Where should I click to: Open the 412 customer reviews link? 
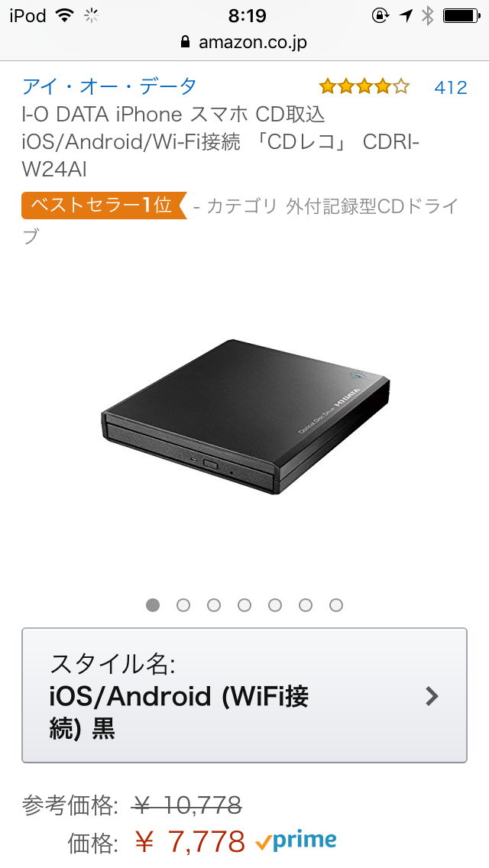coord(451,87)
